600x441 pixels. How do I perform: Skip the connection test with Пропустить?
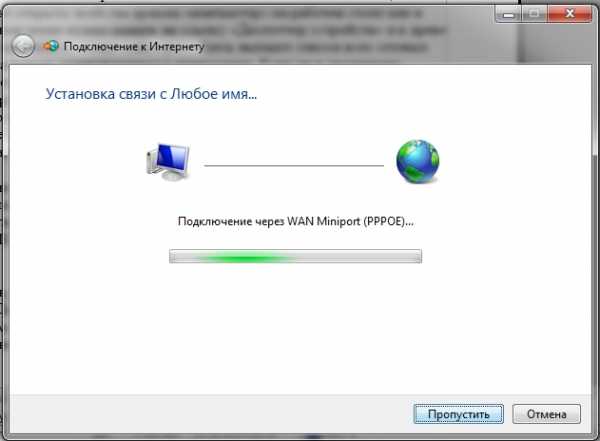point(458,414)
